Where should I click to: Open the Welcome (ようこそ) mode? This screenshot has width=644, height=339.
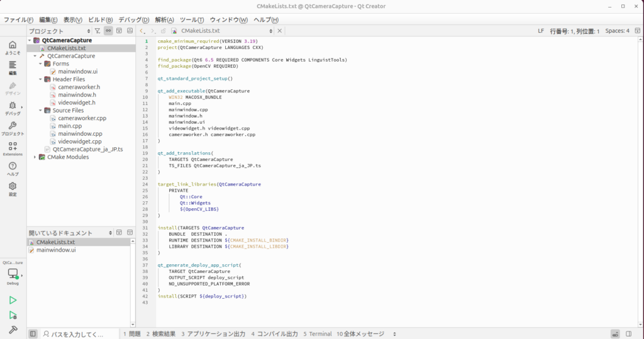(x=13, y=48)
